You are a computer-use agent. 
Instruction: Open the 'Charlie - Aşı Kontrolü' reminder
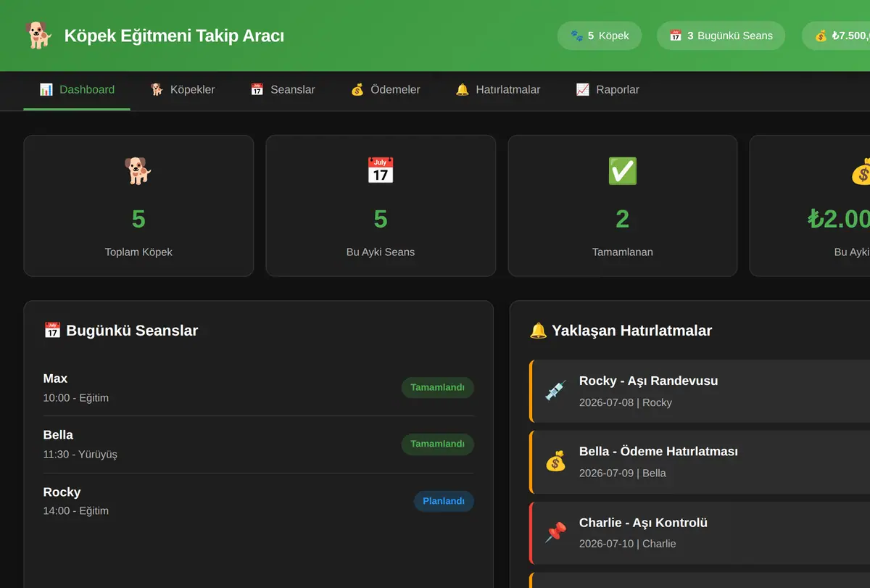(700, 533)
